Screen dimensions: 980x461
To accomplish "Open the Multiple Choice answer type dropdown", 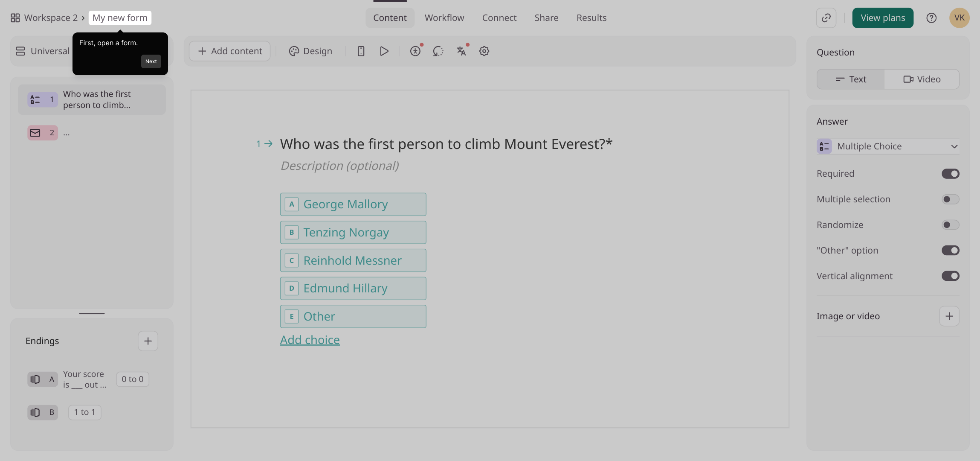I will 888,146.
